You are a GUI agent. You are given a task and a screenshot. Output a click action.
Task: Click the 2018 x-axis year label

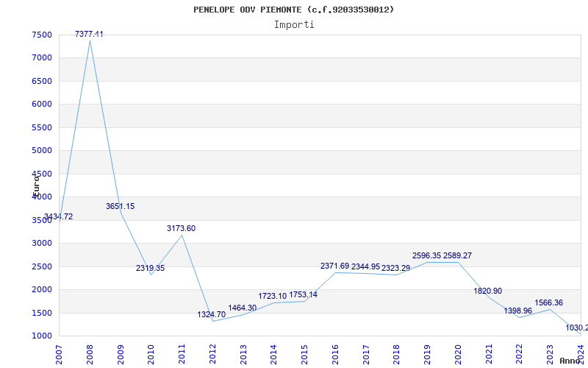[x=397, y=354]
